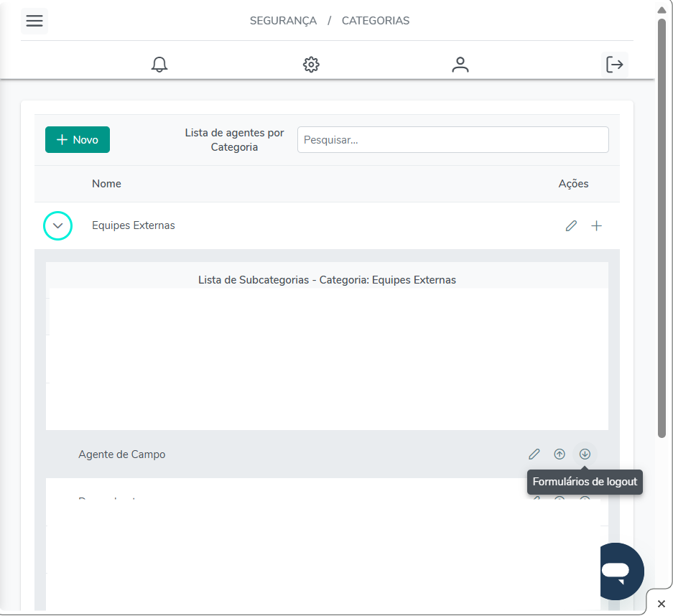
Task: Focus the Pesquisar search field
Action: coord(452,140)
